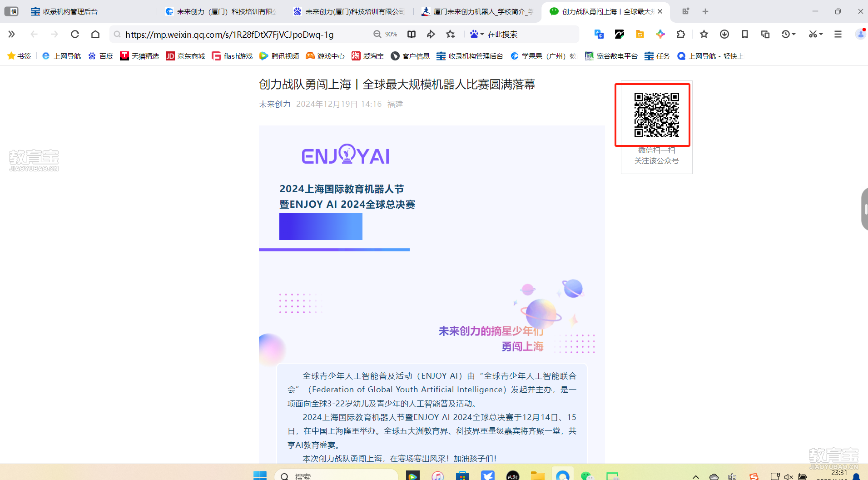Viewport: 868px width, 480px height.
Task: Click the address bar URL
Action: (229, 35)
